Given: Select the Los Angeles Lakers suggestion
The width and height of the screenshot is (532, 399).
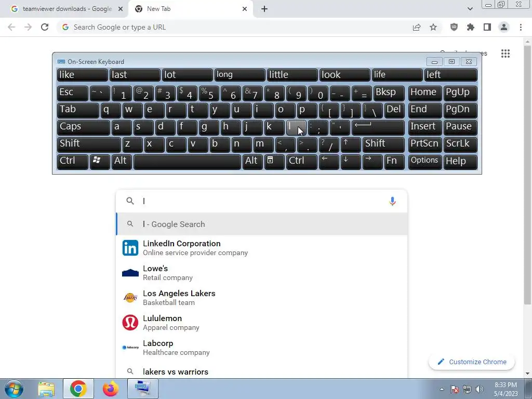Looking at the screenshot, I should click(x=262, y=298).
